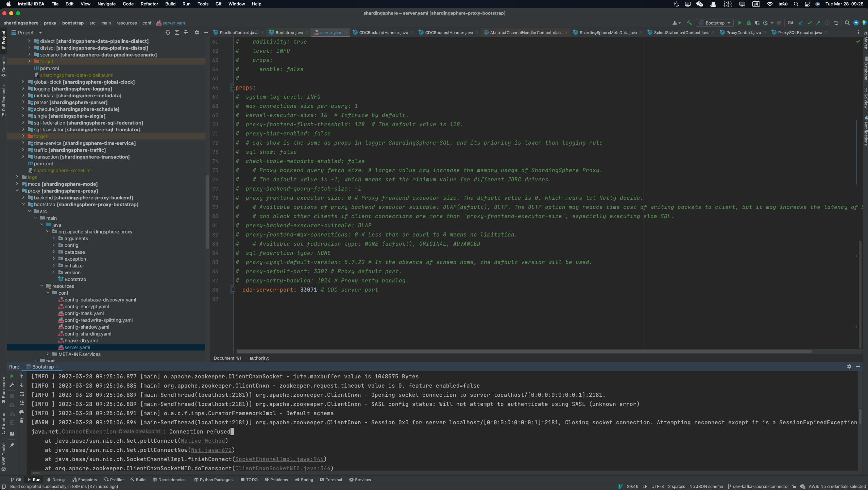Toggle scroll to end in console
Viewport: 868px width, 490px height.
22,403
